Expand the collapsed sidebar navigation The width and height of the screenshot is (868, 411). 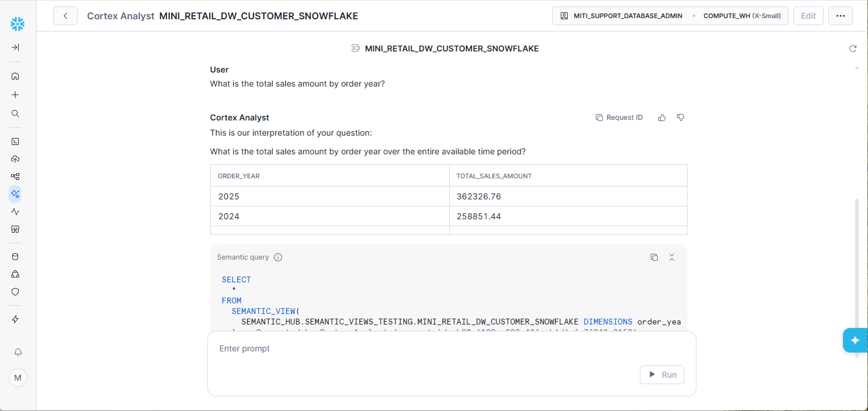[15, 47]
